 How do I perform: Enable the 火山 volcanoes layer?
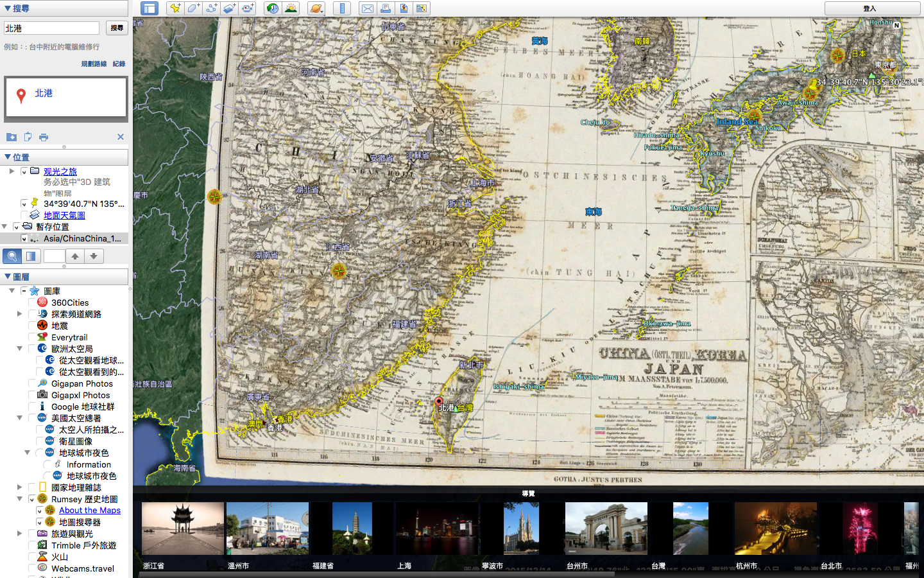click(32, 557)
